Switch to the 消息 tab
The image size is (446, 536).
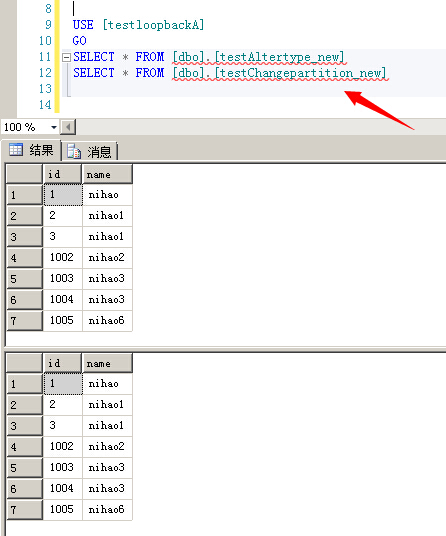[x=90, y=151]
